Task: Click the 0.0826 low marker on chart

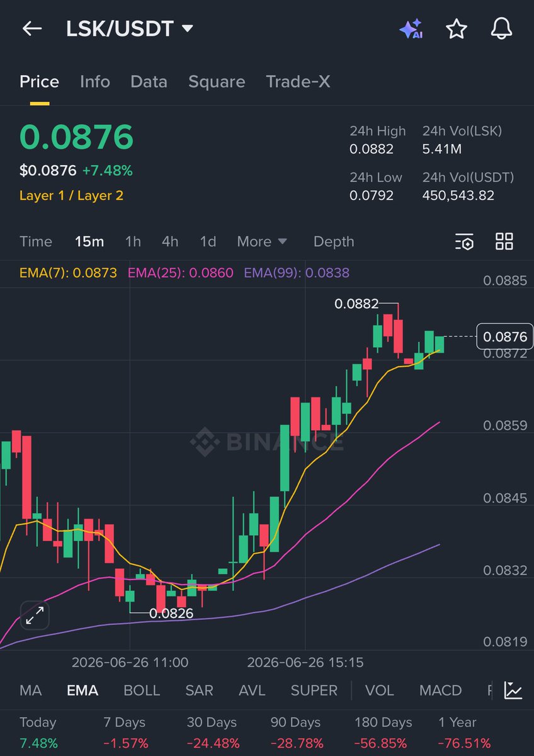Action: 171,613
